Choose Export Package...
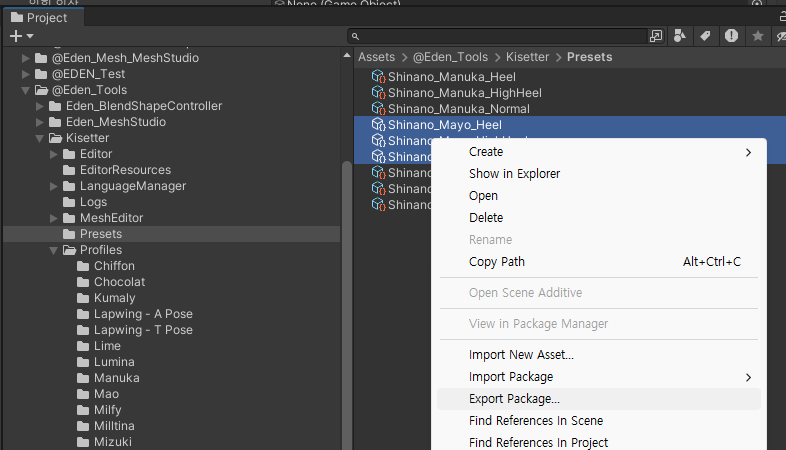The height and width of the screenshot is (450, 786). click(599, 399)
